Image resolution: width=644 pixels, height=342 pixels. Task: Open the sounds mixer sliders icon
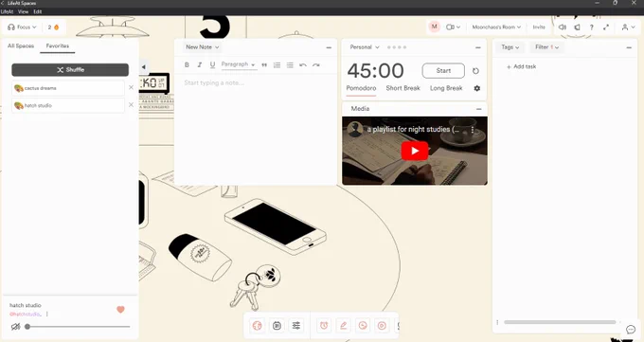[x=296, y=326]
